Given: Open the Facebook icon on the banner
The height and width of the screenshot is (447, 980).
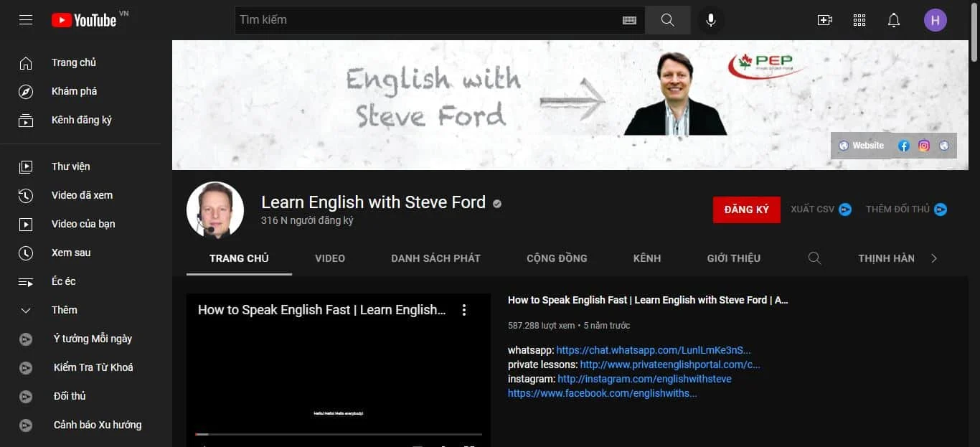Looking at the screenshot, I should point(904,146).
